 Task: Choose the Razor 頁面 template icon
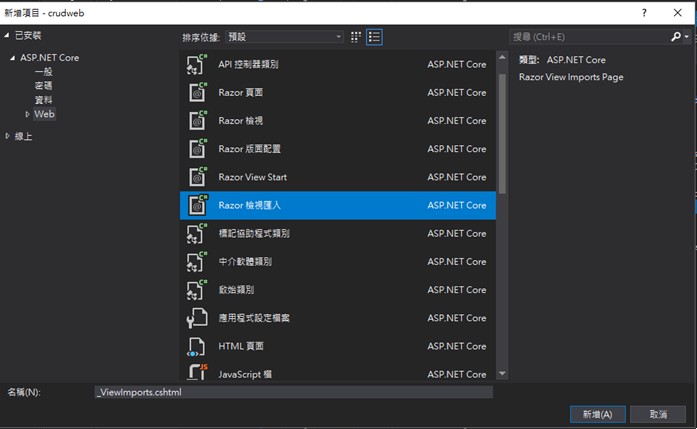[197, 92]
